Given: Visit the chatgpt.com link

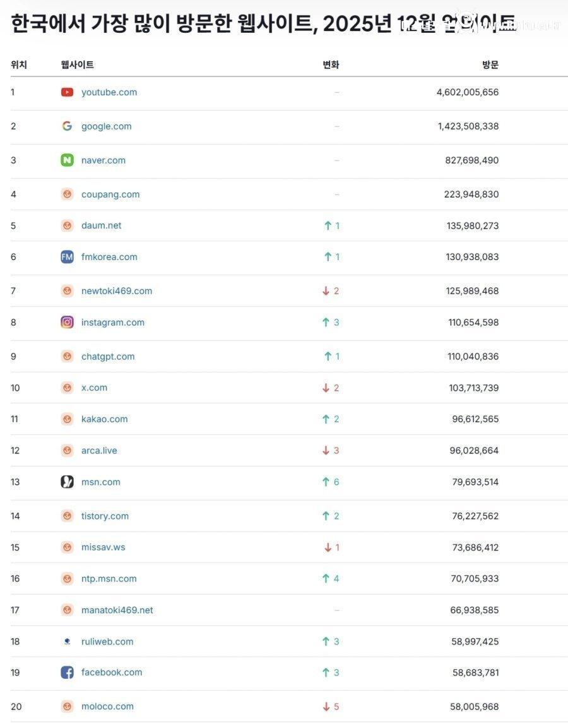Looking at the screenshot, I should pos(108,357).
